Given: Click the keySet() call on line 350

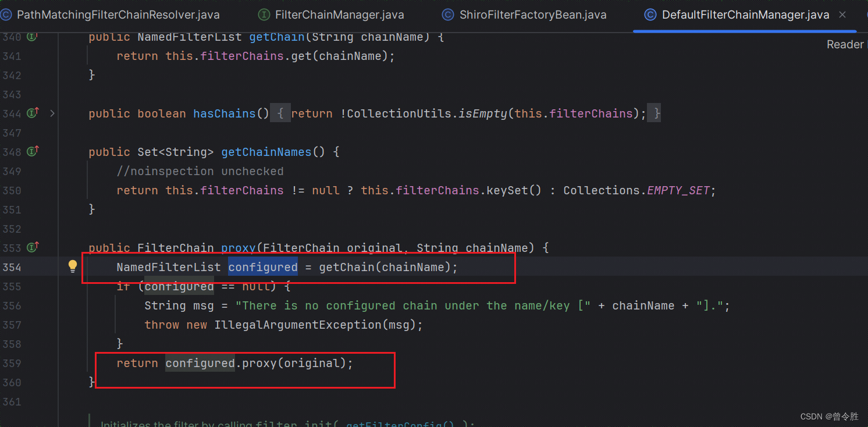Looking at the screenshot, I should tap(514, 190).
